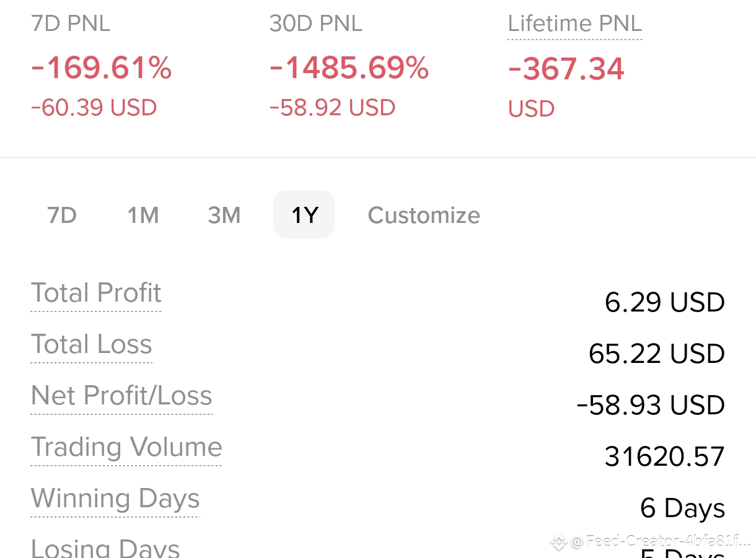Click the Binance logo watermark icon
Image resolution: width=756 pixels, height=558 pixels.
point(558,543)
